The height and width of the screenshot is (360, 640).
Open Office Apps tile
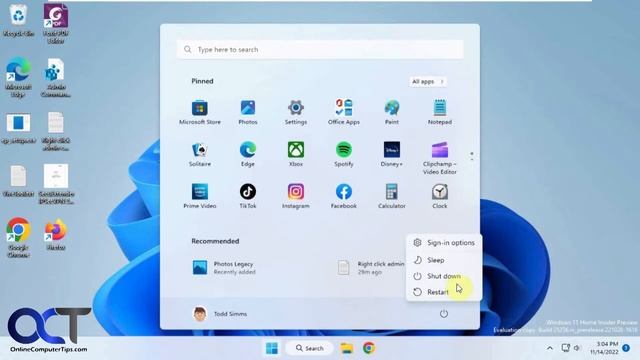(344, 112)
